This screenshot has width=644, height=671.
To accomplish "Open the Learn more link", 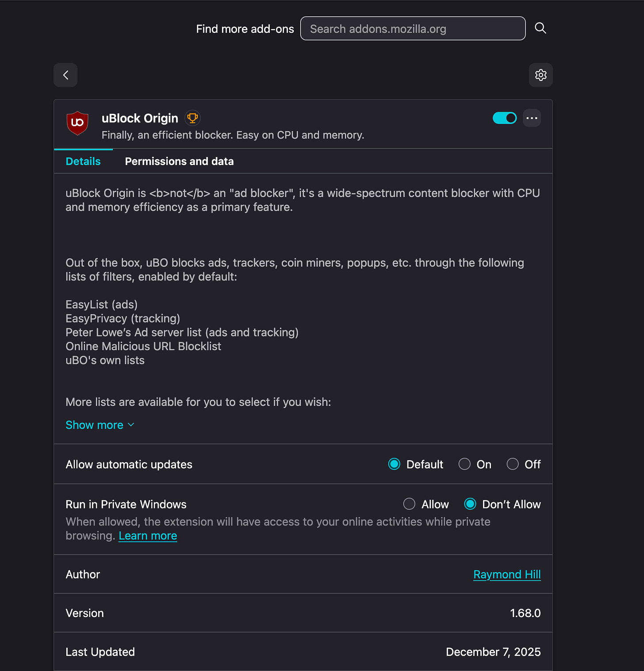I will [x=148, y=536].
